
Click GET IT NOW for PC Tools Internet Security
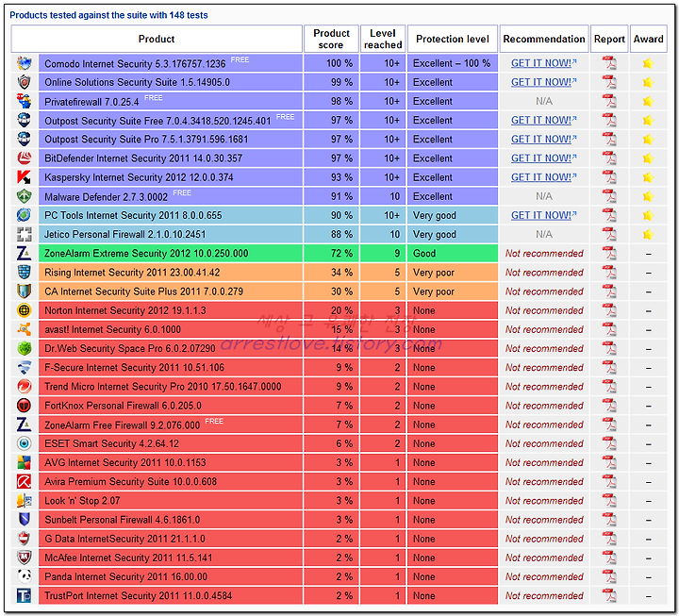(x=544, y=215)
